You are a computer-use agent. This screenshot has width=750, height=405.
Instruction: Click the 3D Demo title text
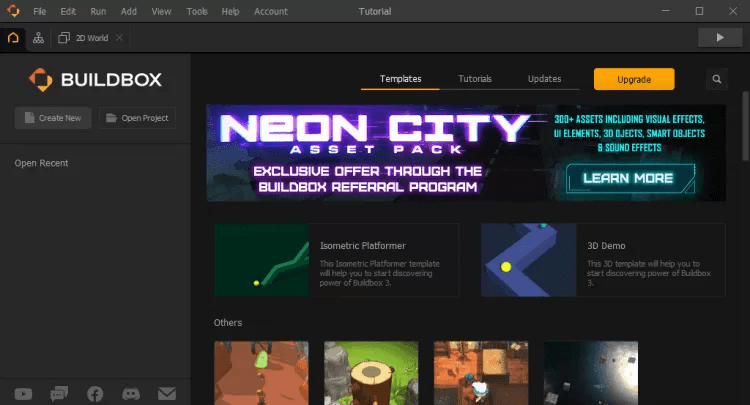tap(606, 246)
